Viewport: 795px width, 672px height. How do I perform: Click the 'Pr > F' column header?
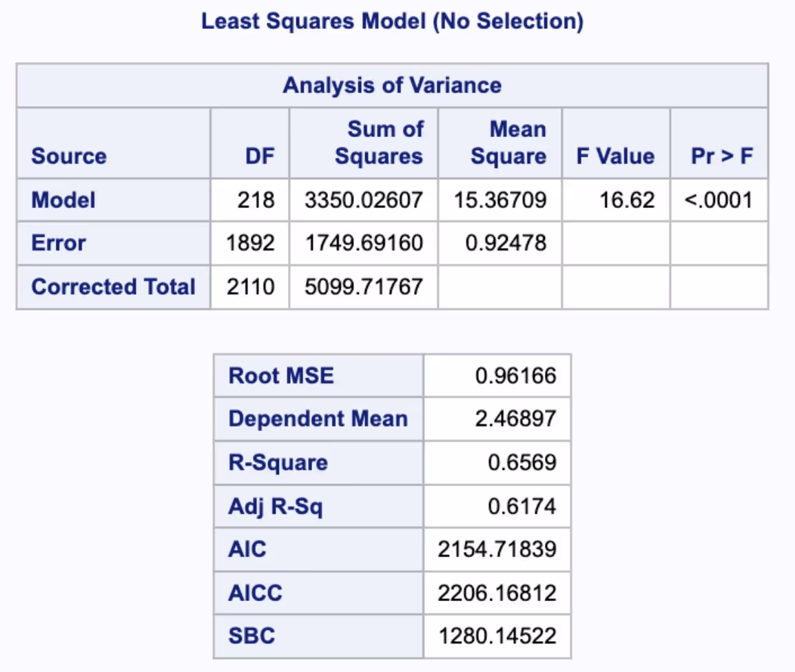pos(722,156)
